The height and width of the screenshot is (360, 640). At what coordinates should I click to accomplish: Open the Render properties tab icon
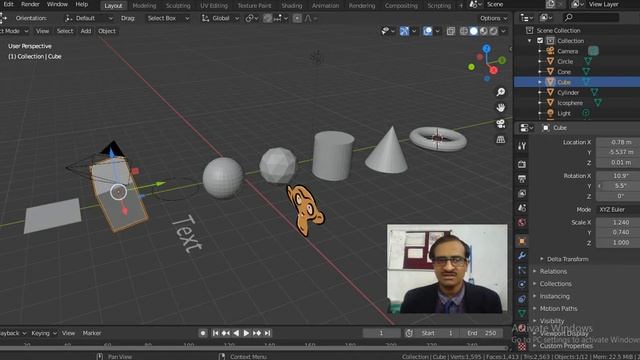tap(522, 164)
